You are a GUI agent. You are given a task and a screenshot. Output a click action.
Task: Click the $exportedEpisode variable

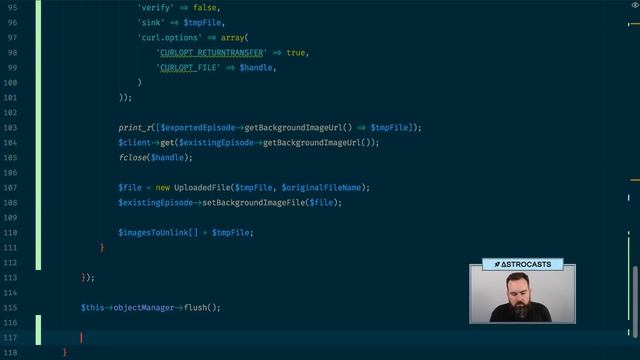(198, 127)
